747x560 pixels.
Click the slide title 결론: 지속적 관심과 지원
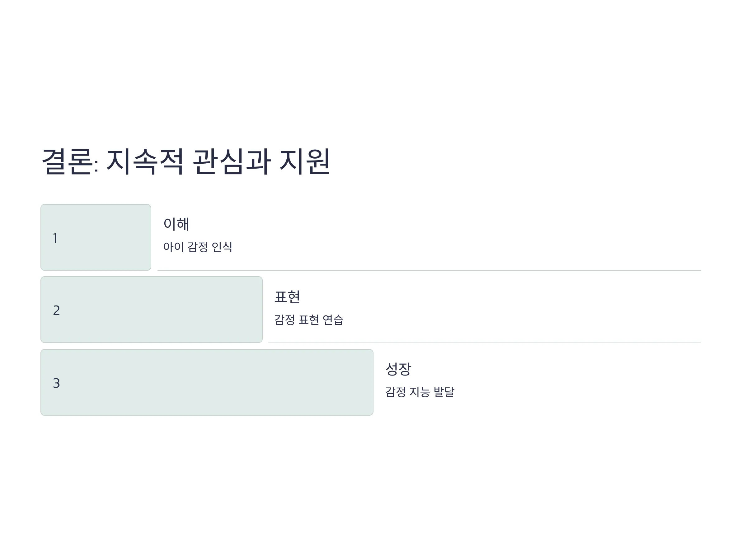coord(186,161)
